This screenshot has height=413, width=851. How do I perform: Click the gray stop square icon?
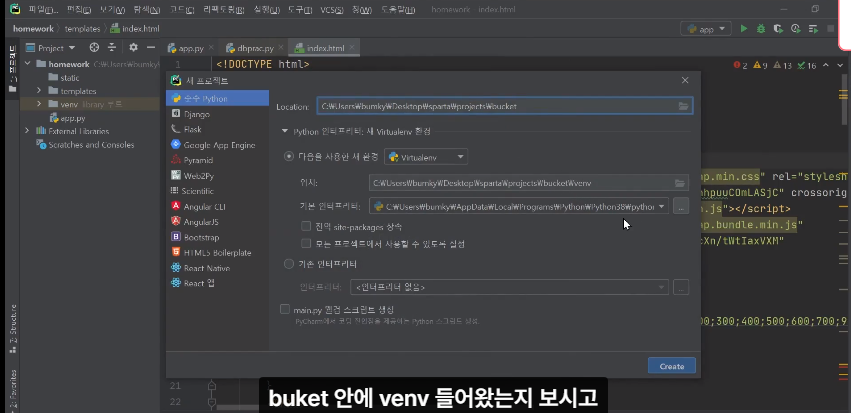[x=831, y=29]
